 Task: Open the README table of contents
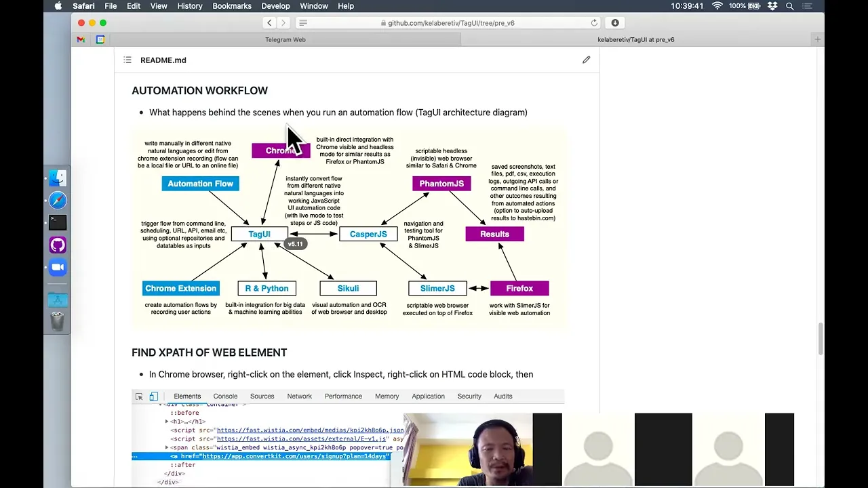[x=127, y=60]
